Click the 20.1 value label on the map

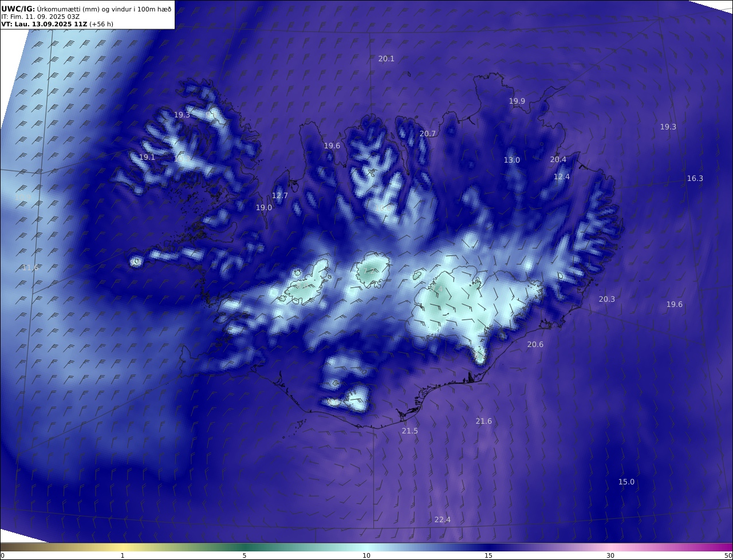pyautogui.click(x=387, y=59)
